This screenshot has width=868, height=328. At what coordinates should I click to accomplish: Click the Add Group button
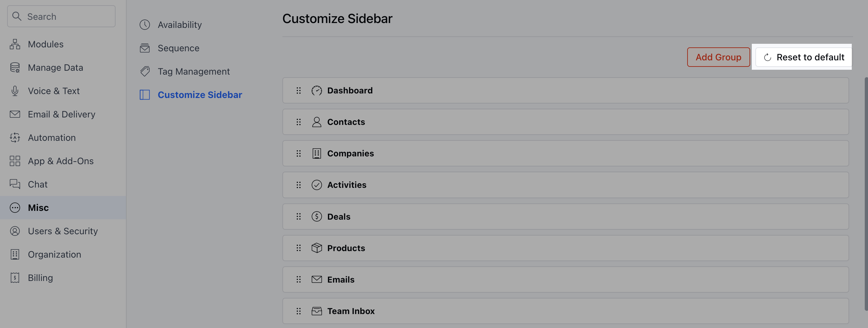[718, 57]
